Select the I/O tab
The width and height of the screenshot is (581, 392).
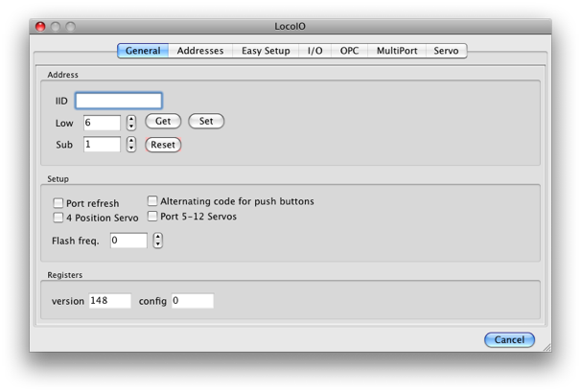[x=314, y=51]
